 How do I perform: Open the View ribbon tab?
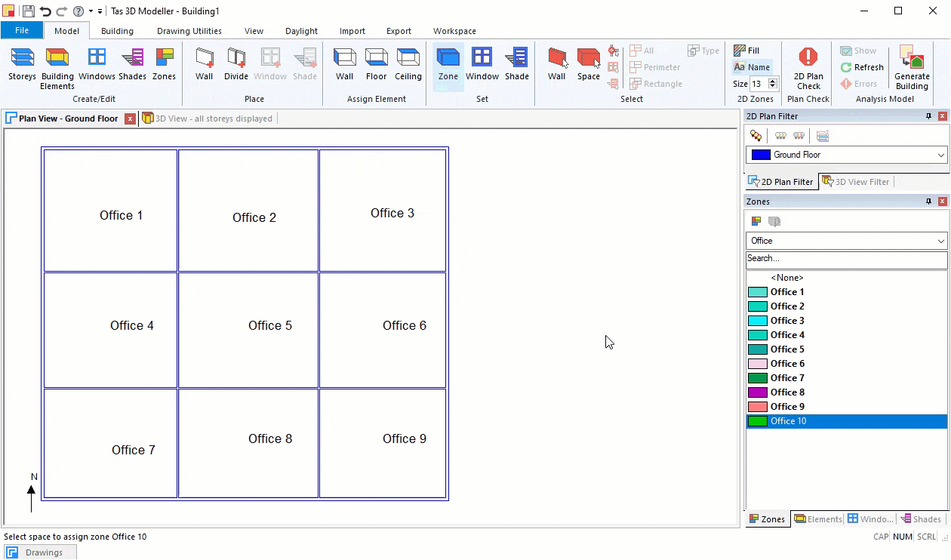(x=254, y=31)
